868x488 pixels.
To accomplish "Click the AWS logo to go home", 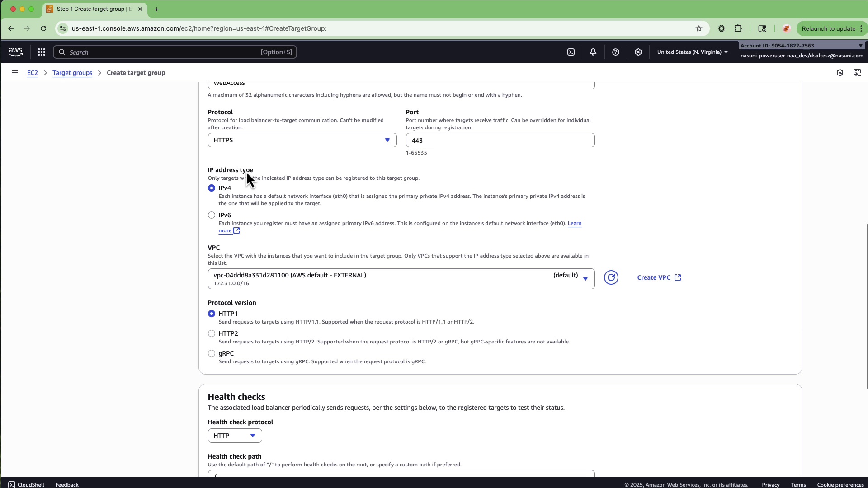I will point(15,52).
